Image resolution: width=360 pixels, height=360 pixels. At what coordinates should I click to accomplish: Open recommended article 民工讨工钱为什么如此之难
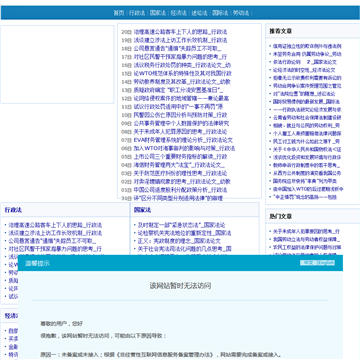[306, 141]
